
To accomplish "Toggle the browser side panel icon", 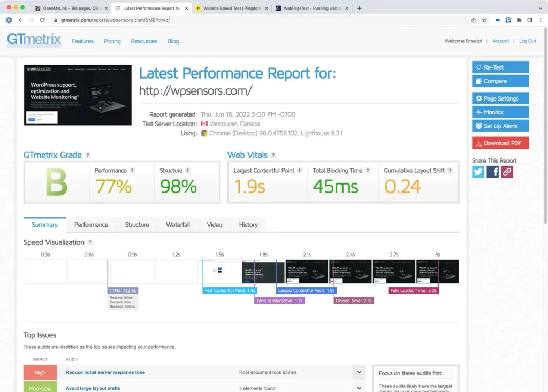I will [x=530, y=20].
